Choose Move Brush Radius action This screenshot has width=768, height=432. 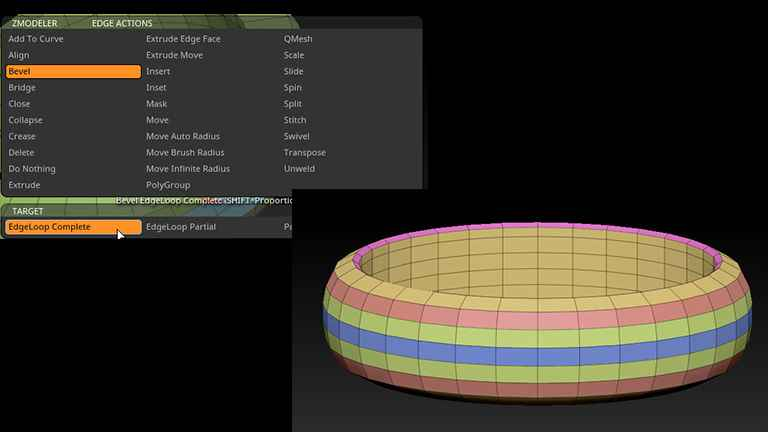185,152
